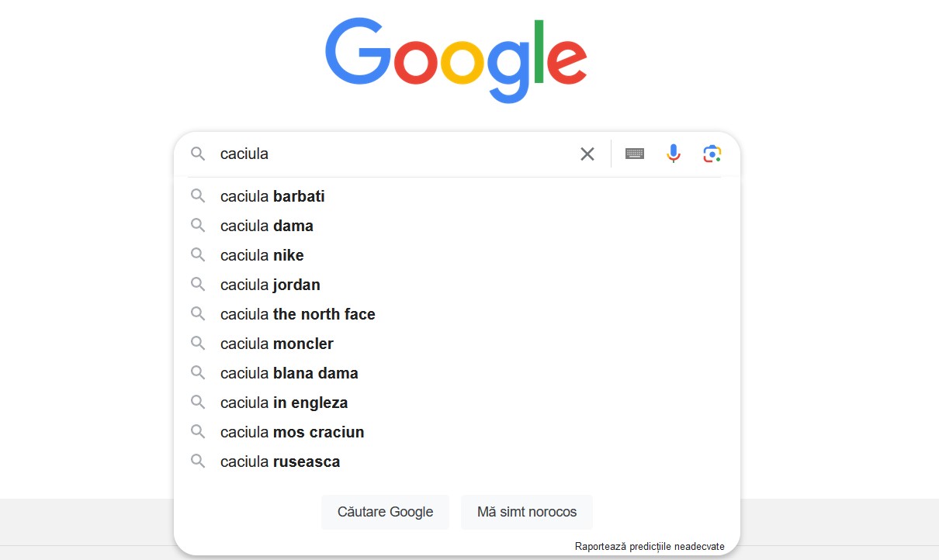The width and height of the screenshot is (939, 560).
Task: Open the on-screen keyboard input tool
Action: click(x=635, y=154)
